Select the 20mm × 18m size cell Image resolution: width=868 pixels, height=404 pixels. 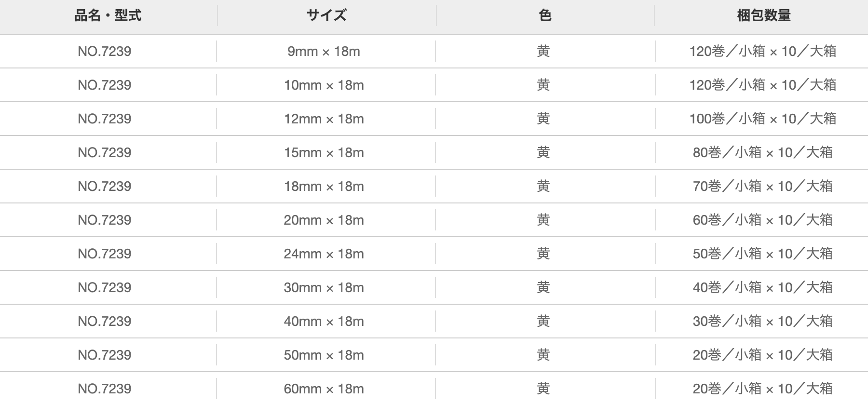324,220
